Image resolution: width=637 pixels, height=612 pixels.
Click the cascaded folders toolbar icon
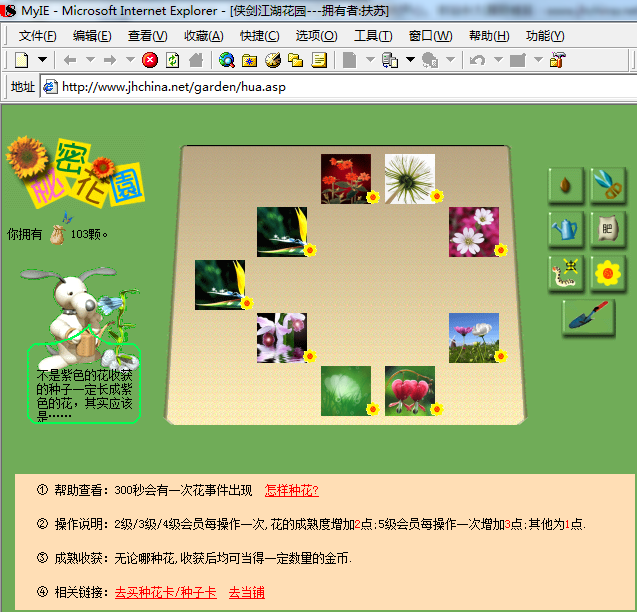point(295,60)
